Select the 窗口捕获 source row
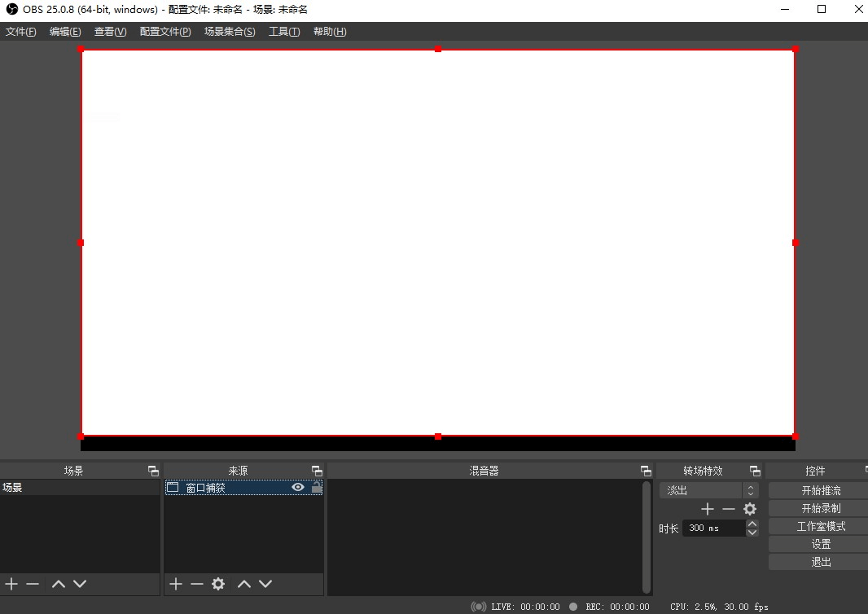 point(243,487)
